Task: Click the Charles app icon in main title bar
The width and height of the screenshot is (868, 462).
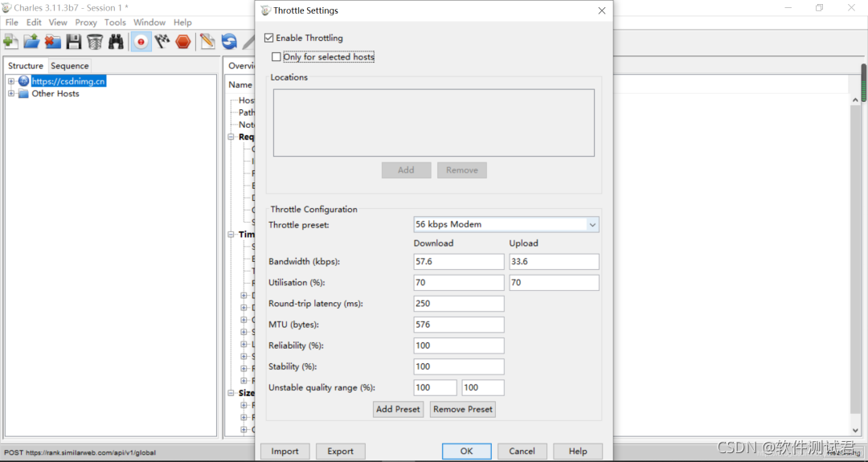Action: point(6,8)
